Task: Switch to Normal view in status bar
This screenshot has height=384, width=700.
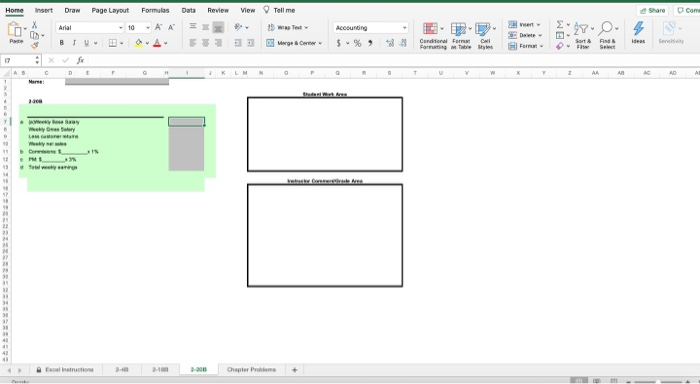Action: click(x=579, y=381)
